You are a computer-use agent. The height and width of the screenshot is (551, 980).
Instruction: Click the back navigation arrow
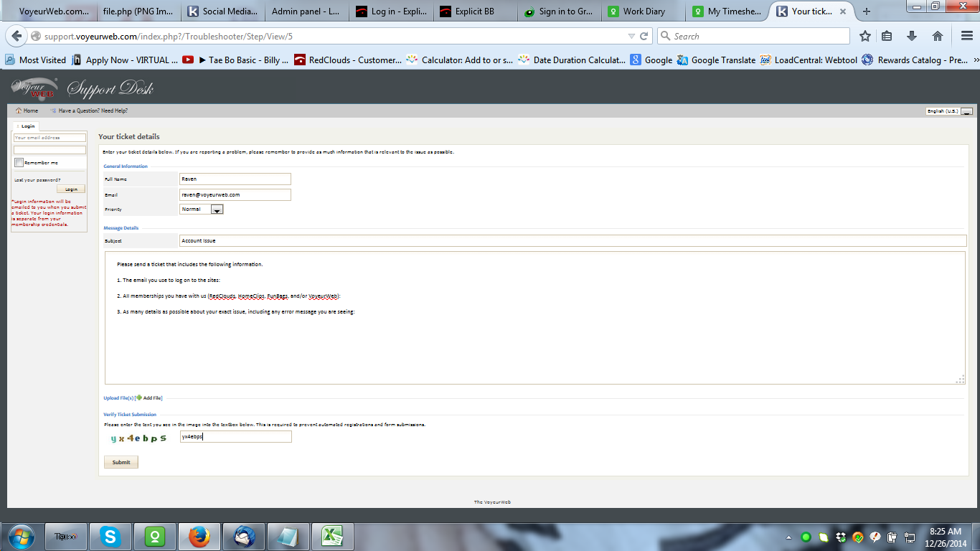[x=16, y=35]
